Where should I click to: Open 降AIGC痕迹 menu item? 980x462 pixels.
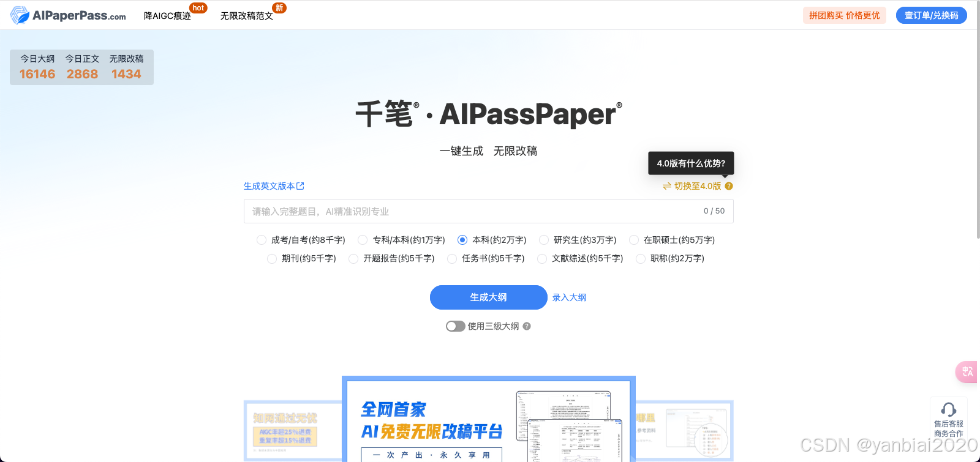(168, 16)
